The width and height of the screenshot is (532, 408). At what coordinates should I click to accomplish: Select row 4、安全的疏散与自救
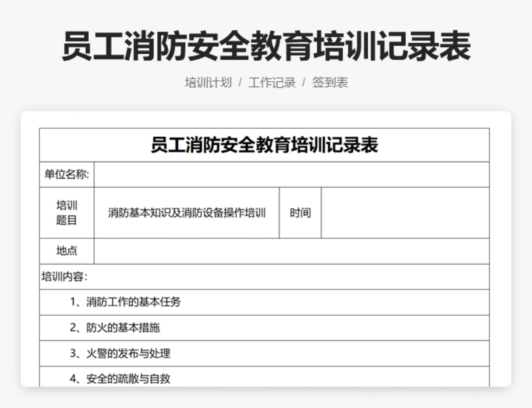point(264,377)
